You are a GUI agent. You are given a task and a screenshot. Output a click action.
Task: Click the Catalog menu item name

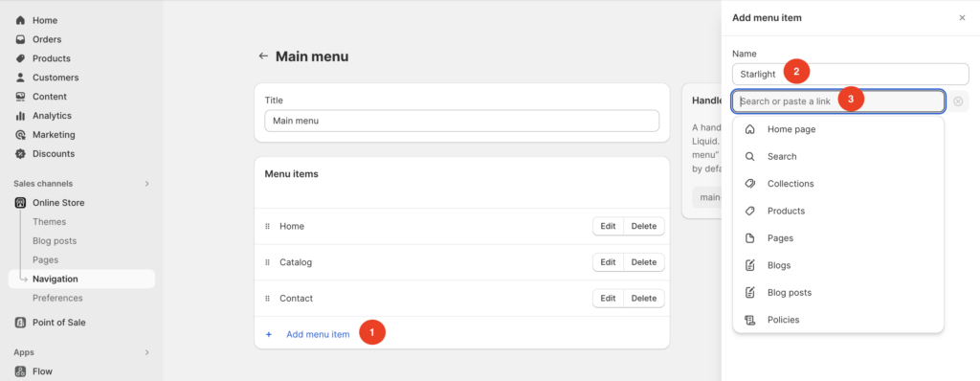296,262
